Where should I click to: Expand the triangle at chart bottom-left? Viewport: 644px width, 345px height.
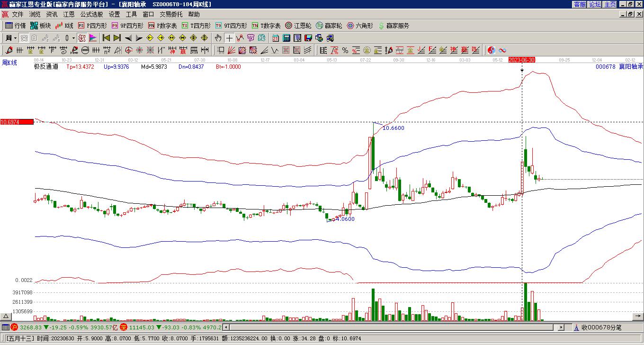(x=6, y=316)
